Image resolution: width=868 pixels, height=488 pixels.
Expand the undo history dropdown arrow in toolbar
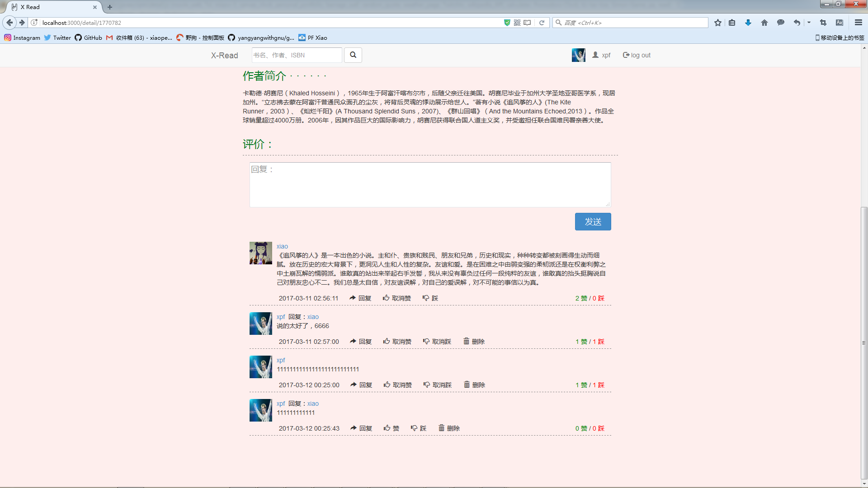[809, 23]
